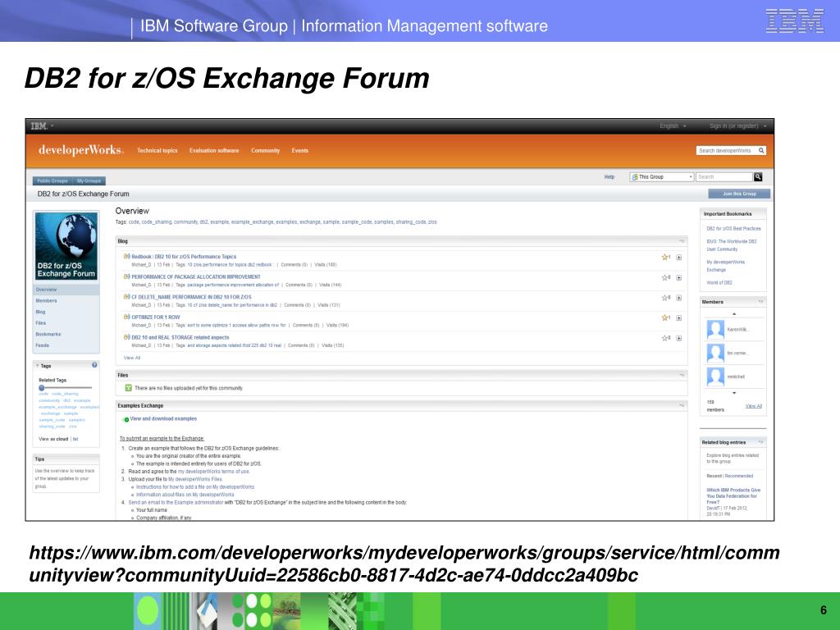Open World of DB2 bookmark

pyautogui.click(x=719, y=283)
